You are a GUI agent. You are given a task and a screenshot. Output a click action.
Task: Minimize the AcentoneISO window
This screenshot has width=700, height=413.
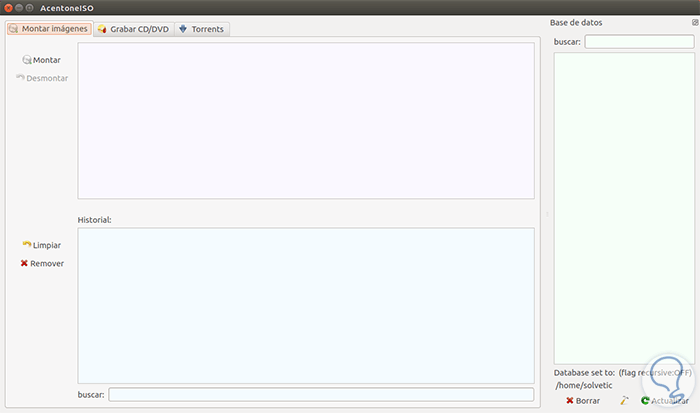click(19, 8)
